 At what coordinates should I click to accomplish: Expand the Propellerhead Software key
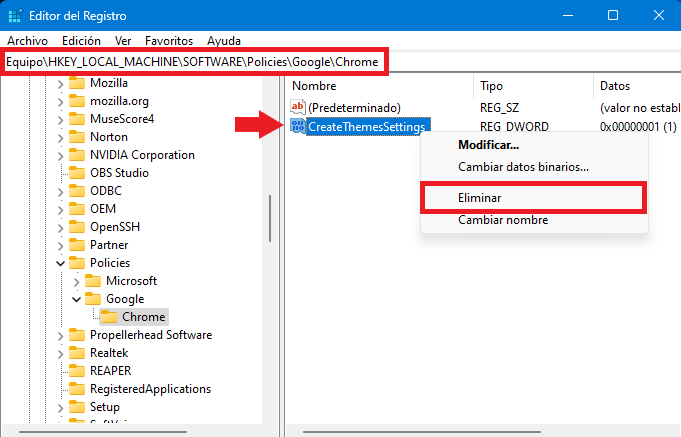pyautogui.click(x=60, y=336)
